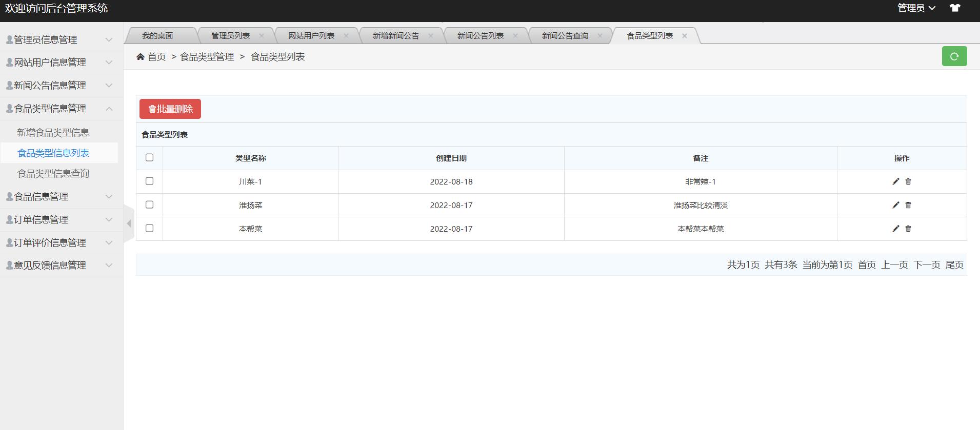Click the 食品类型列表 active tab label
The width and height of the screenshot is (980, 430).
[650, 36]
